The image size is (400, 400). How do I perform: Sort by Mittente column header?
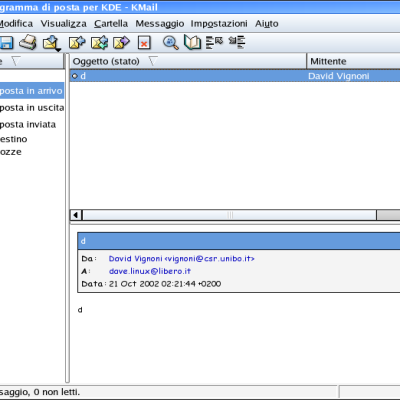coord(353,61)
